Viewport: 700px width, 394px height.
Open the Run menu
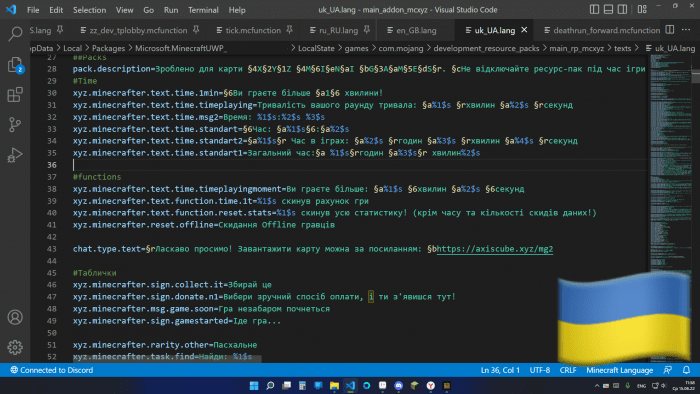pyautogui.click(x=171, y=10)
